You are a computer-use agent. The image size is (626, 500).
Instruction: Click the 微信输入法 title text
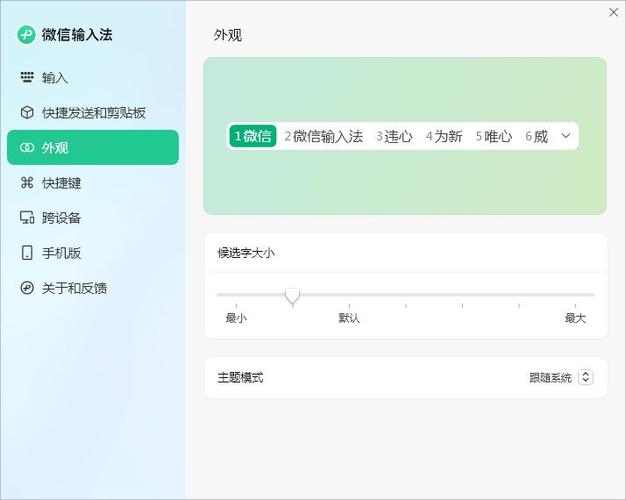[77, 35]
